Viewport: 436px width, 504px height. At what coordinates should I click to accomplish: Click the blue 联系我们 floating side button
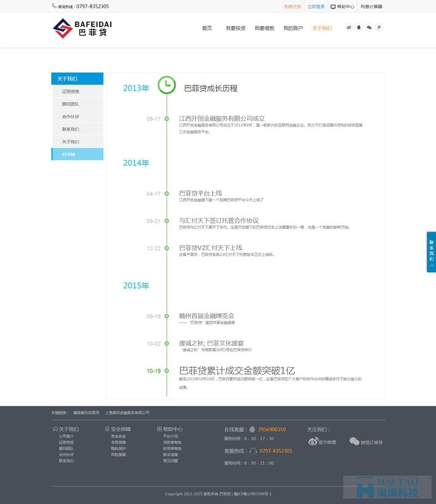(432, 252)
